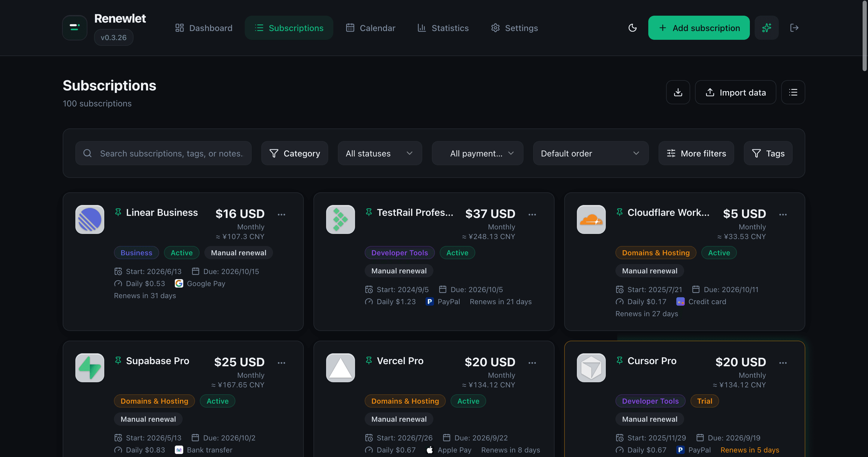Click the Google Pay icon on Linear card
The image size is (868, 457).
[x=179, y=283]
